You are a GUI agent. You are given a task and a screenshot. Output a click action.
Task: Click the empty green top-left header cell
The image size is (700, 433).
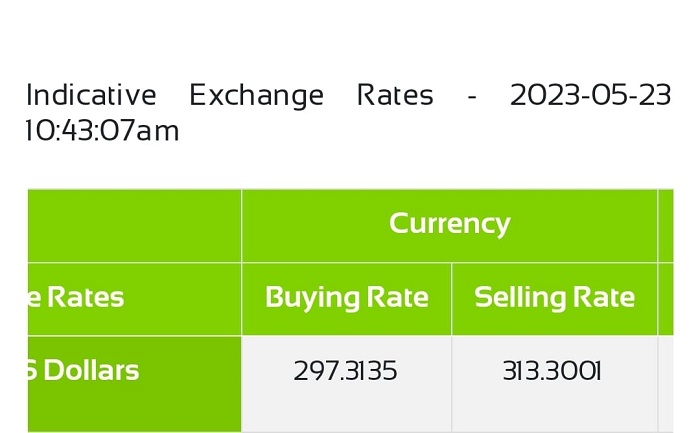[134, 225]
